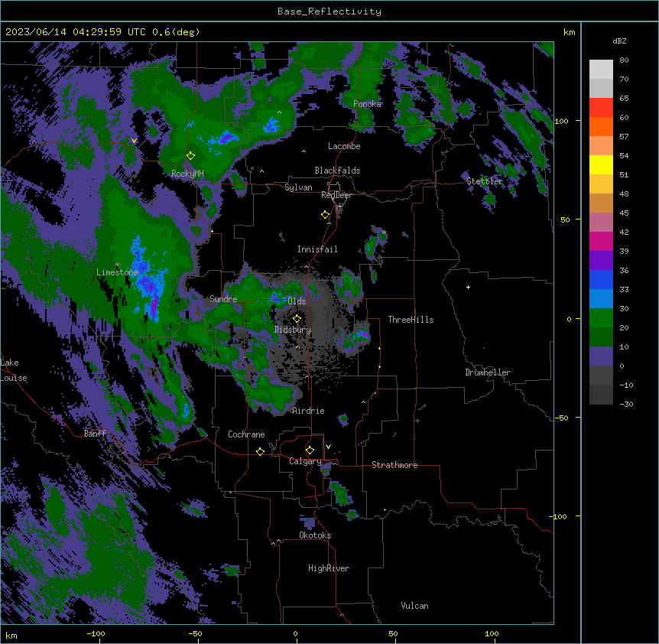This screenshot has width=659, height=644.
Task: Click the Vulcan label
Action: 414,606
